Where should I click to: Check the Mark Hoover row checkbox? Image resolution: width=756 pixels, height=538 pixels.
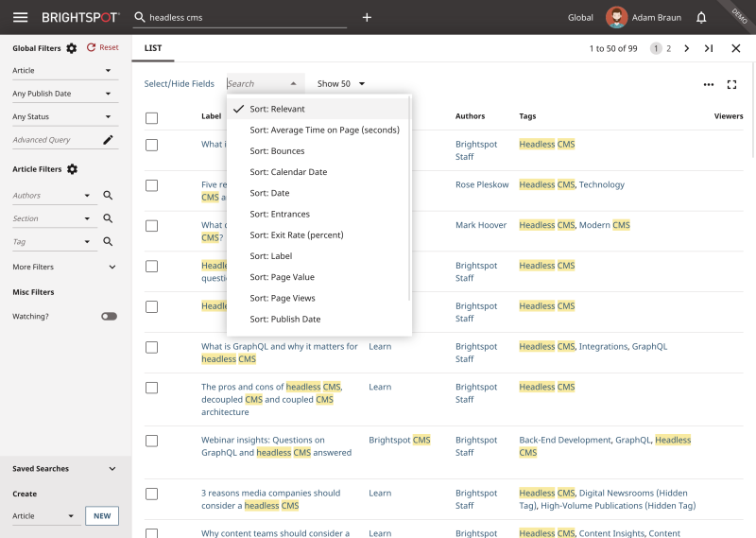(151, 226)
